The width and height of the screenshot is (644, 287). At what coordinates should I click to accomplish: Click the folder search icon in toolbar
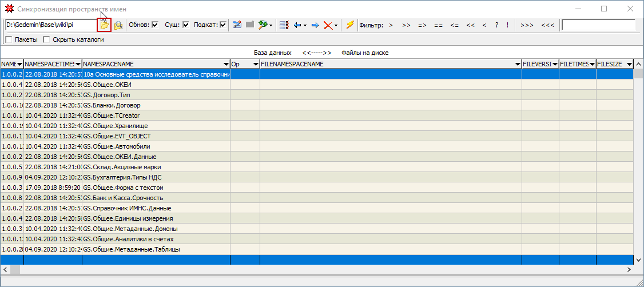pos(118,25)
